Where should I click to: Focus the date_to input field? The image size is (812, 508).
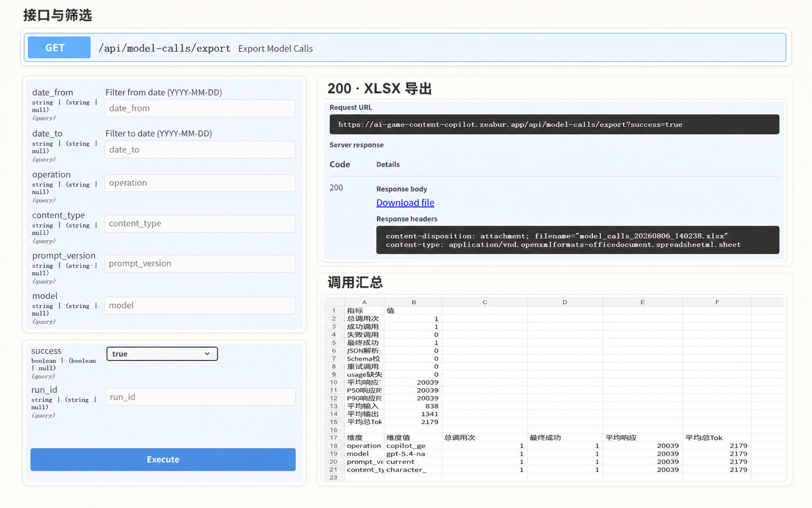[200, 150]
